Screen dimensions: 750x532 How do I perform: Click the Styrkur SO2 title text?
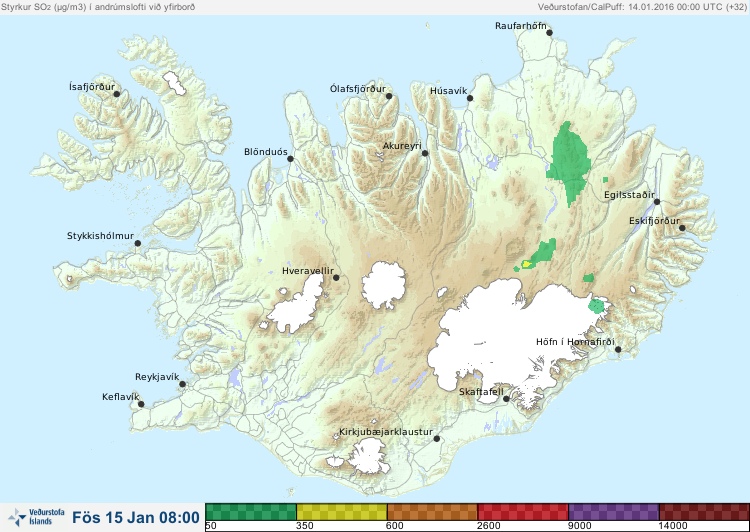[x=98, y=7]
